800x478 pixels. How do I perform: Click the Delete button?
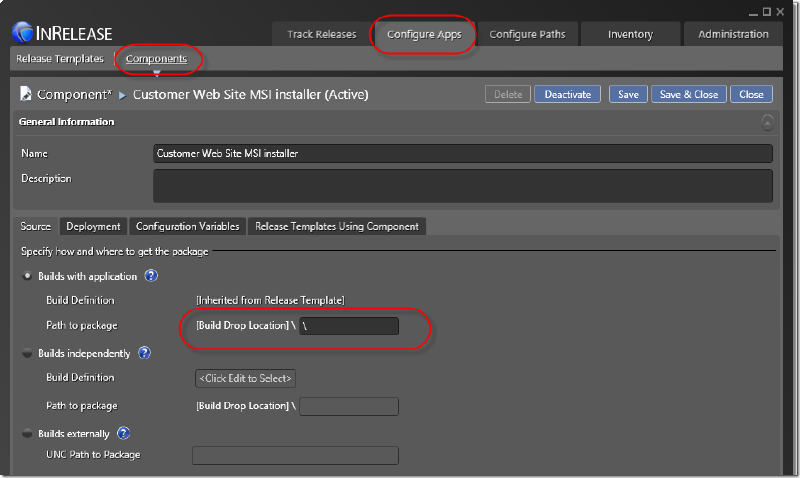point(508,94)
